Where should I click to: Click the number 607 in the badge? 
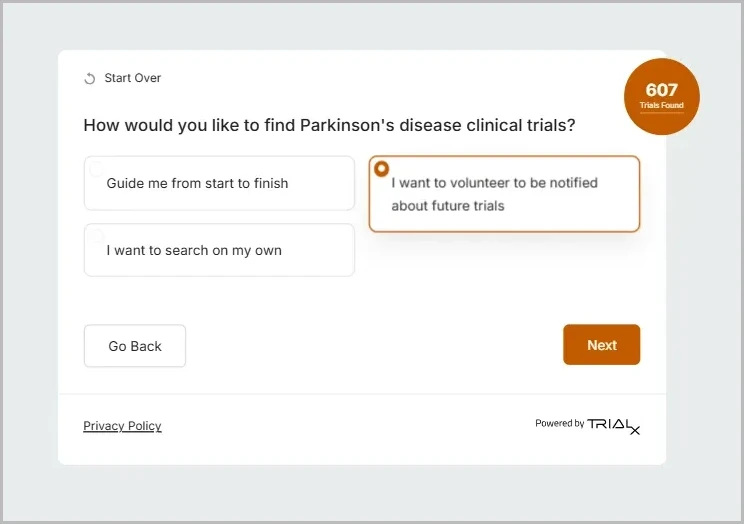click(x=661, y=90)
